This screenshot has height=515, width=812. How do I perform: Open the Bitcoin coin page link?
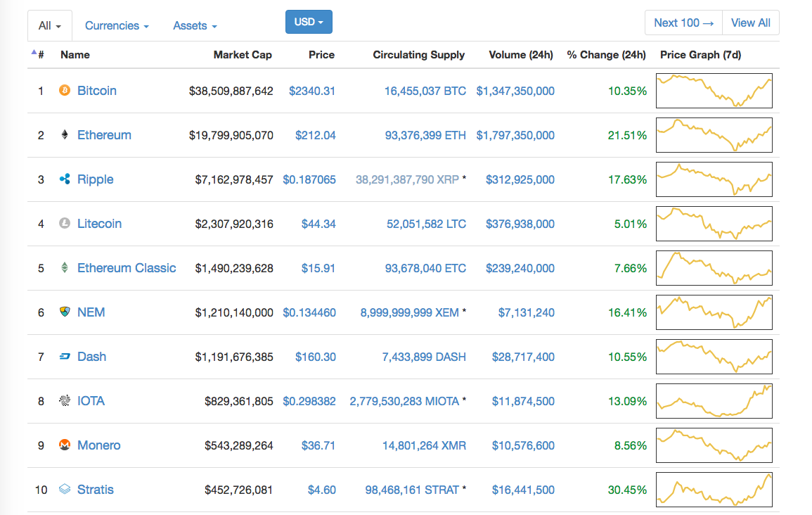97,91
